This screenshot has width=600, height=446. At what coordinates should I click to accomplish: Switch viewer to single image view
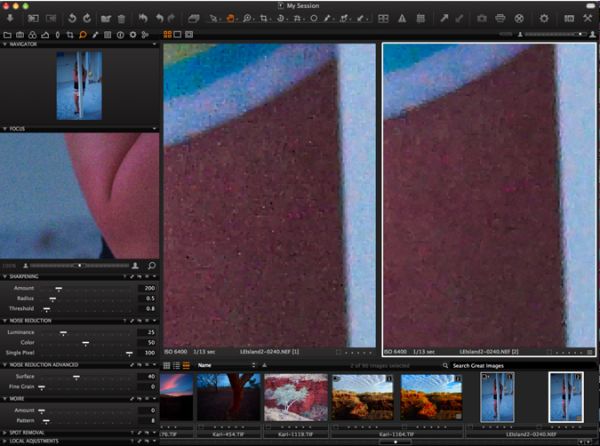pos(178,34)
